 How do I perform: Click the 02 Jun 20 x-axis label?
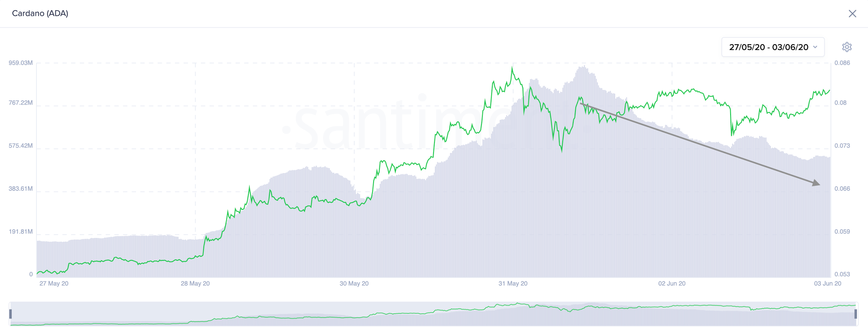click(x=672, y=284)
